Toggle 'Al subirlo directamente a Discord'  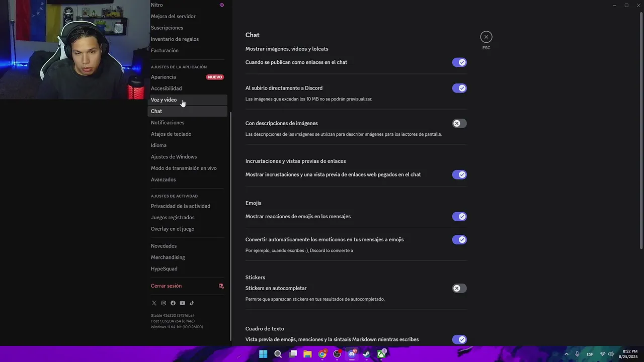coord(459,88)
